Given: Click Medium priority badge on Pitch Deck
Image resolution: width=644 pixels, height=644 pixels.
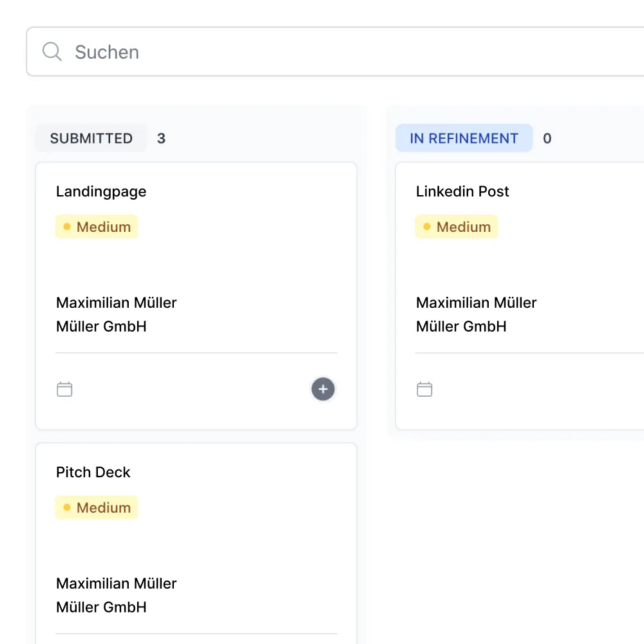Looking at the screenshot, I should coord(97,507).
